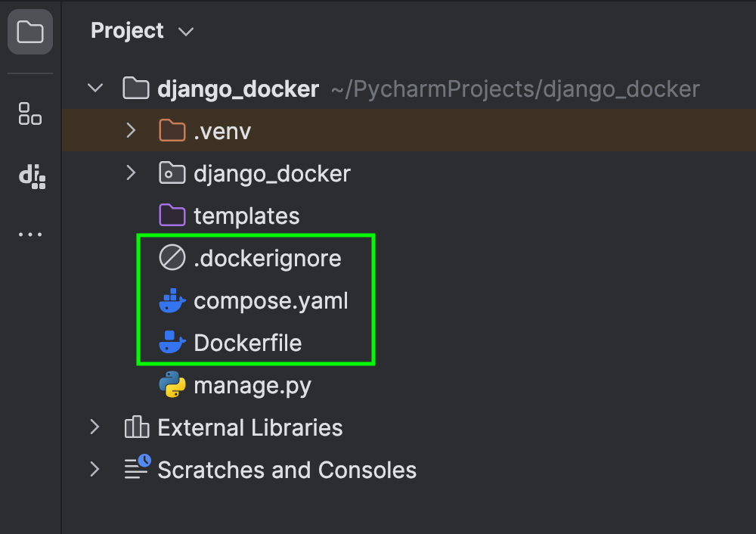The width and height of the screenshot is (756, 534).
Task: Click the Docker whale icon for compose.yaml
Action: (x=172, y=301)
